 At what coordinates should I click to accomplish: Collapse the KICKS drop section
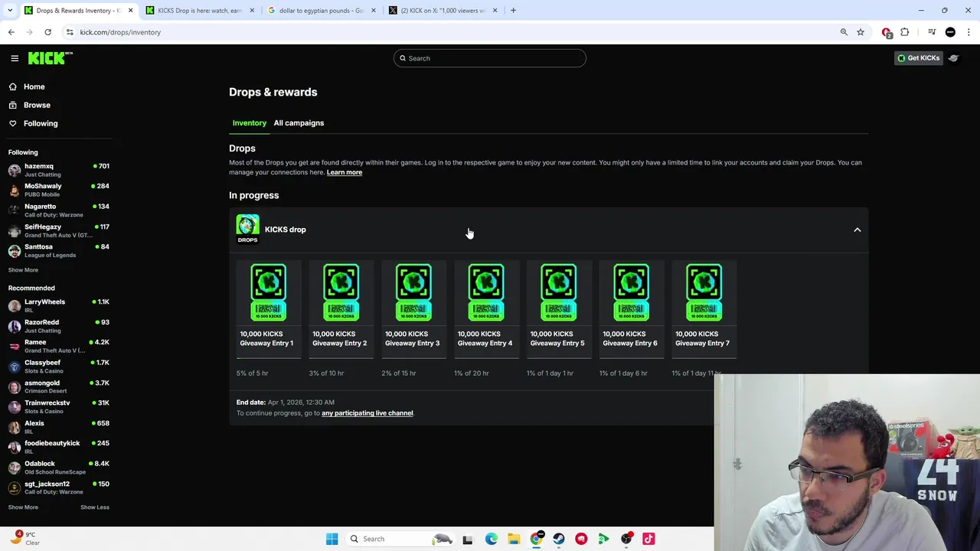[857, 230]
